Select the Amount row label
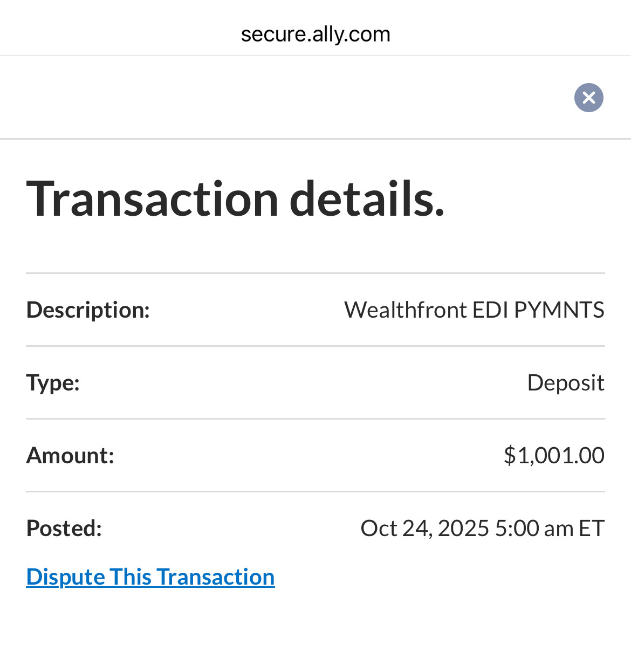Viewport: 631px width, 672px height. (x=70, y=455)
